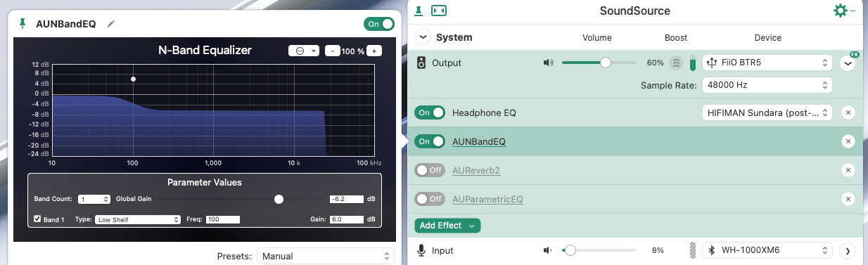Image resolution: width=868 pixels, height=265 pixels.
Task: Toggle the Headphone EQ On switch
Action: (x=430, y=112)
